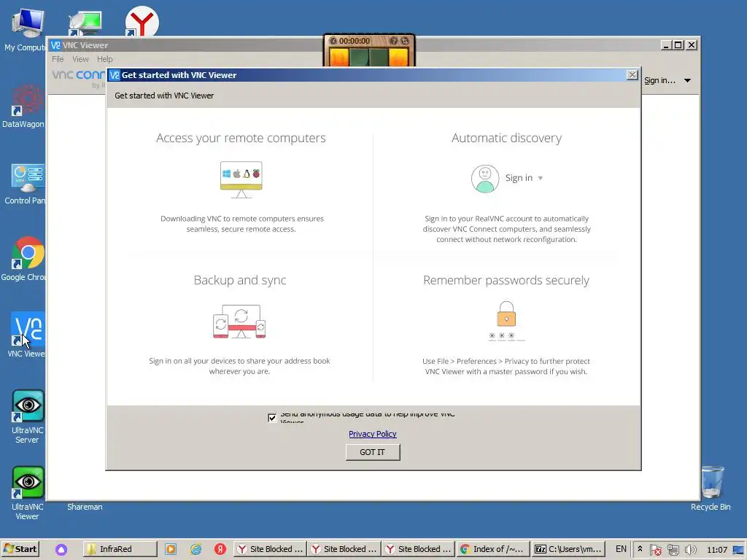Click the red Yandex quick launch icon
The image size is (747, 560).
pyautogui.click(x=220, y=550)
